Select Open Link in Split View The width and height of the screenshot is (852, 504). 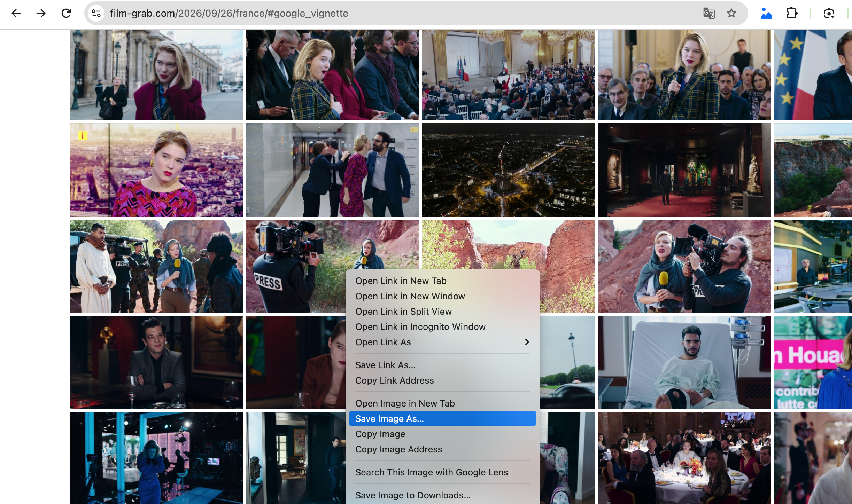pyautogui.click(x=442, y=312)
